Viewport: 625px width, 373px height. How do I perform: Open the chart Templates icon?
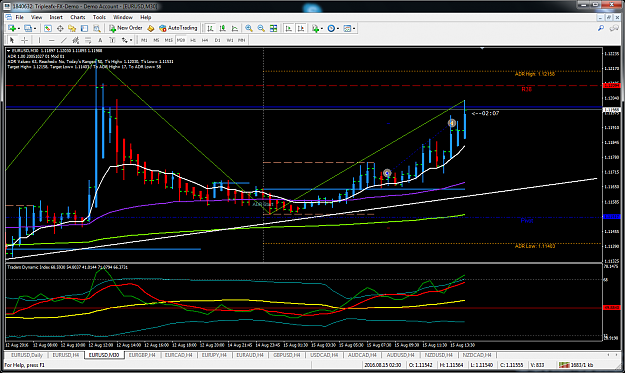coord(347,28)
